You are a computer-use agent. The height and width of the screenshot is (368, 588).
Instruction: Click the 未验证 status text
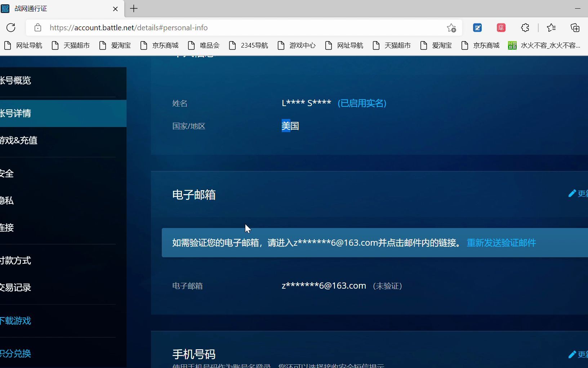click(388, 286)
